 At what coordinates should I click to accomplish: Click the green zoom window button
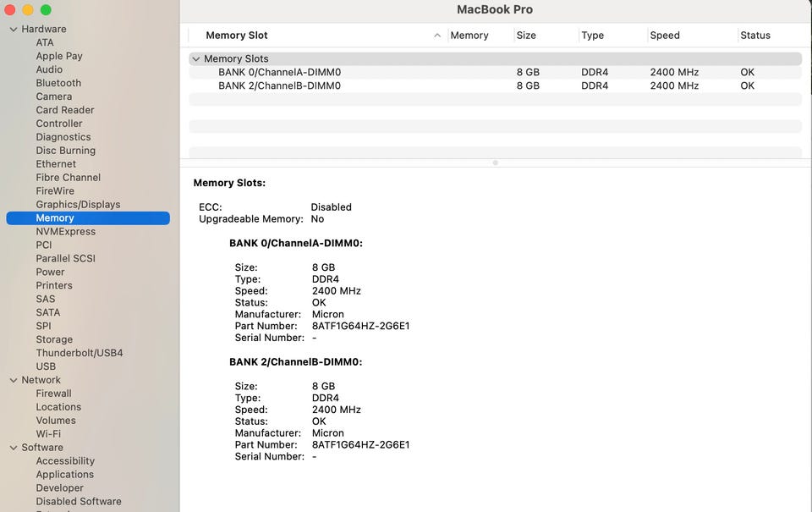tap(46, 10)
